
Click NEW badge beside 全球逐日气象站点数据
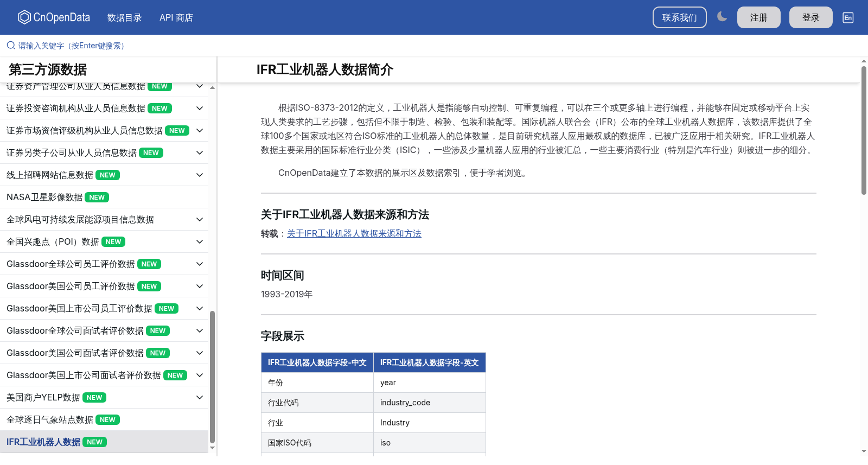tap(107, 419)
